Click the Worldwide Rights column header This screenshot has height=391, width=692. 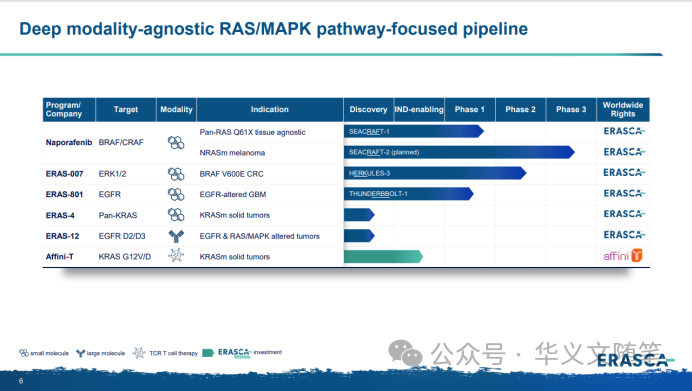pos(623,109)
